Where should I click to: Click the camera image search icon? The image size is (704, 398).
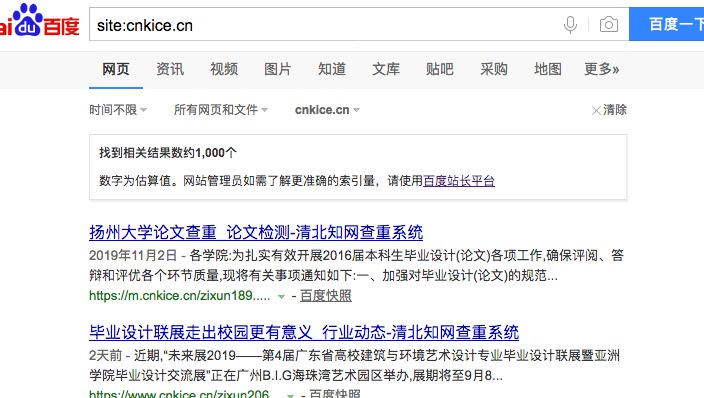tap(609, 24)
